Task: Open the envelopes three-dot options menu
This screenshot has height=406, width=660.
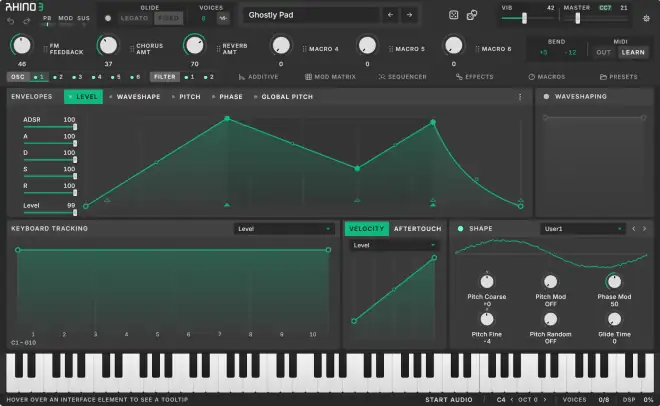Action: coord(520,97)
